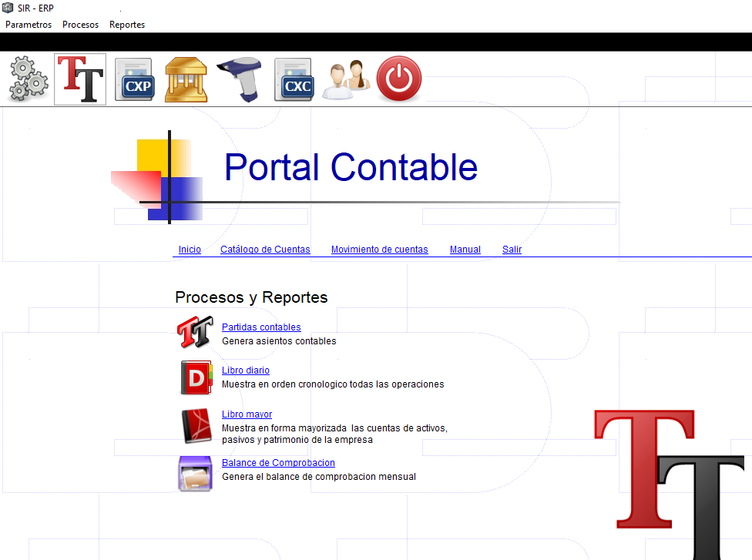Click the Salir link
752x560 pixels.
pyautogui.click(x=512, y=250)
